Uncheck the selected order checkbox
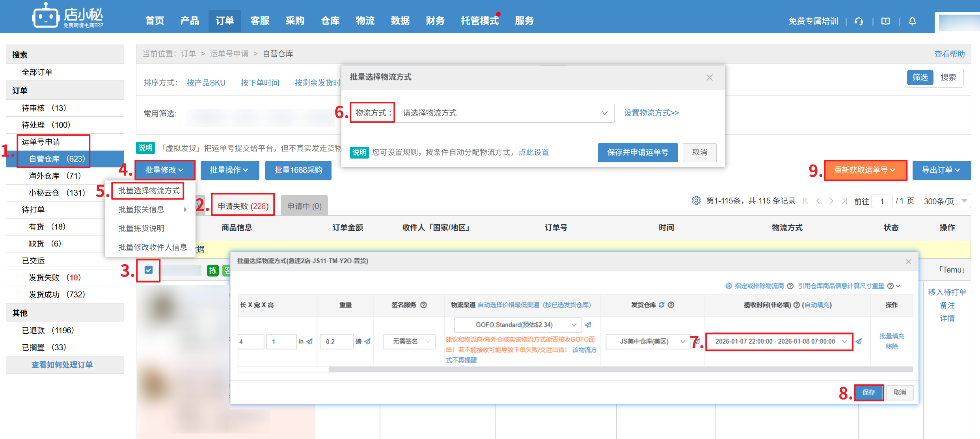Image resolution: width=980 pixels, height=439 pixels. point(149,270)
